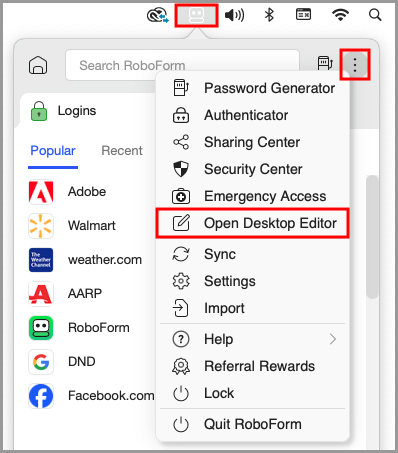Click the password generator icon beside the search field
This screenshot has width=398, height=453.
(325, 63)
